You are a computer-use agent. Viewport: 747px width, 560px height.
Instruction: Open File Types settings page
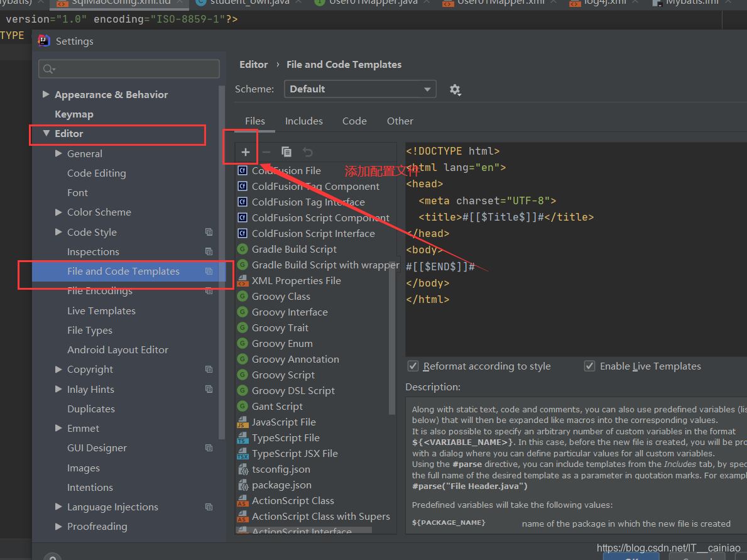[x=90, y=331]
